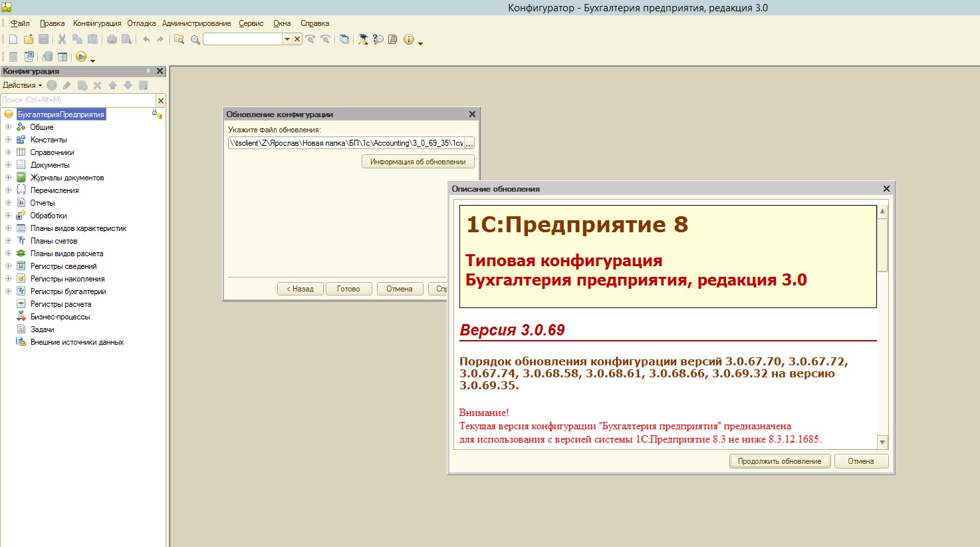Image resolution: width=980 pixels, height=547 pixels.
Task: Click Готово in Обновление конфигурации dialog
Action: pyautogui.click(x=348, y=289)
